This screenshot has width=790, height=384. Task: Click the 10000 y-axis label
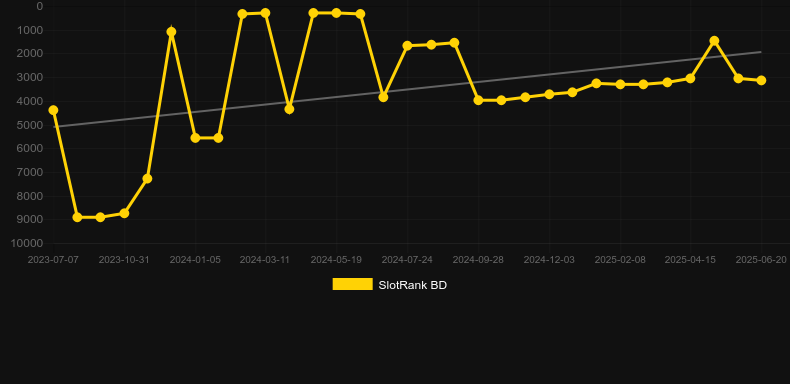[28, 243]
